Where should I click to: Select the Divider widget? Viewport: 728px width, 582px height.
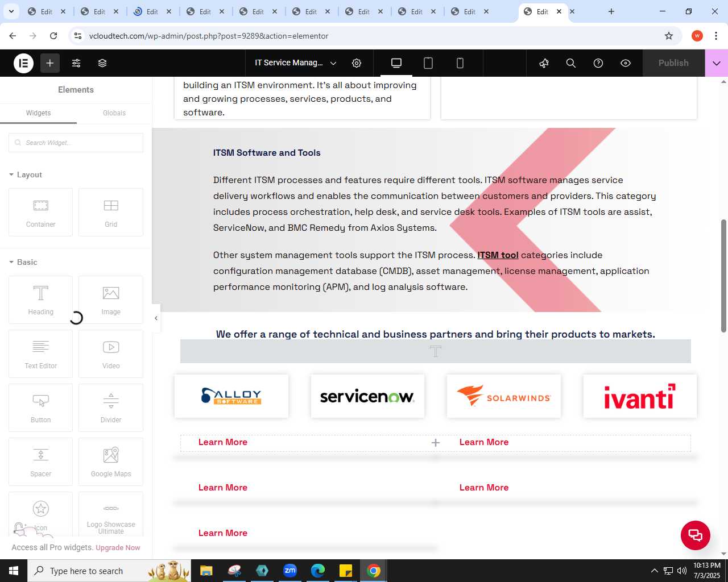coord(111,408)
